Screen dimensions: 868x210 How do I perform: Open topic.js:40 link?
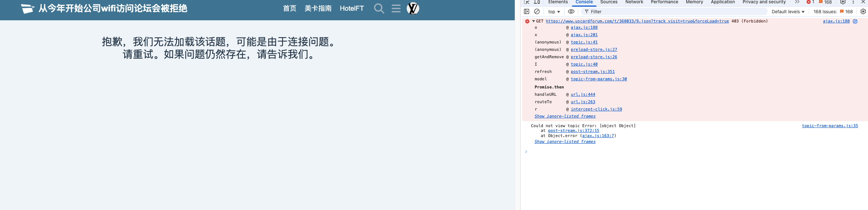pyautogui.click(x=584, y=64)
